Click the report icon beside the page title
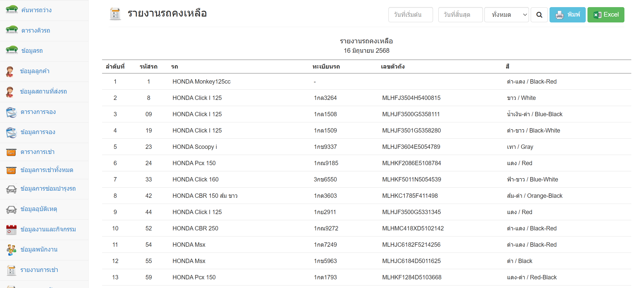Viewport: 644px width, 288px height. point(115,14)
